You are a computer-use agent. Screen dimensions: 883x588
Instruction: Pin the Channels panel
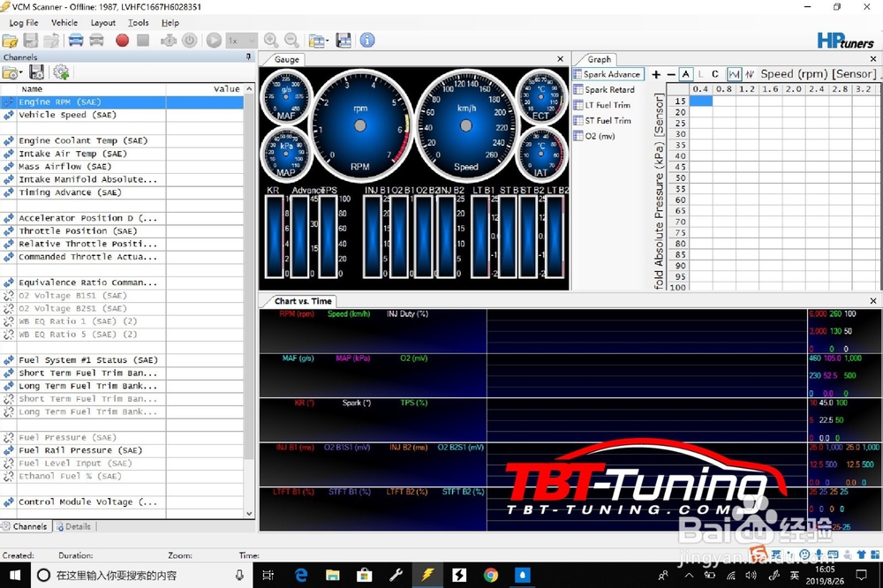point(248,57)
